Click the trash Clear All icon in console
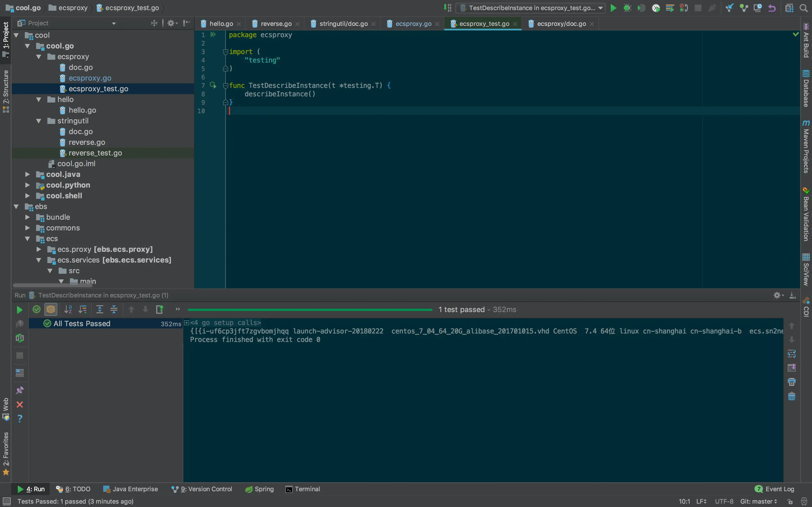812x507 pixels. coord(791,396)
